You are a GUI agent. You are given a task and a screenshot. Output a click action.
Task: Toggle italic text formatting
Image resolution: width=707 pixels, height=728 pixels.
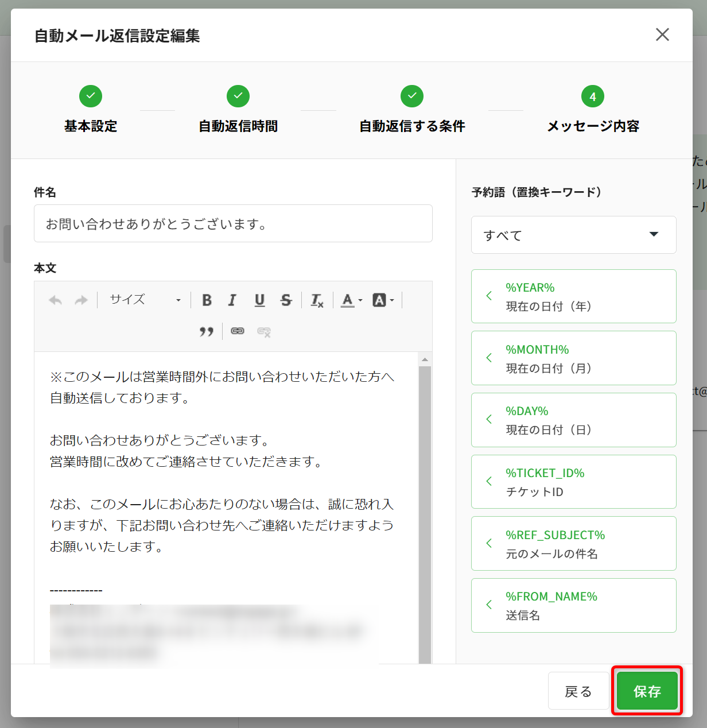(x=232, y=300)
